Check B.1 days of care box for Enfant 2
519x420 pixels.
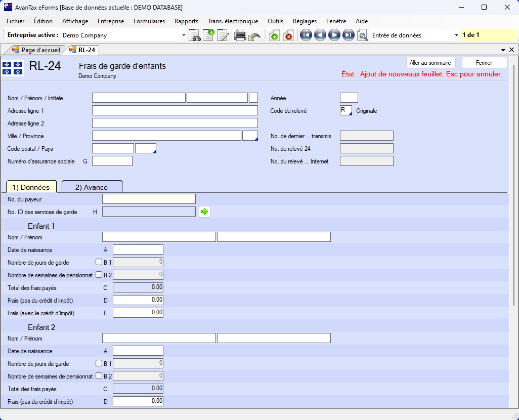99,363
